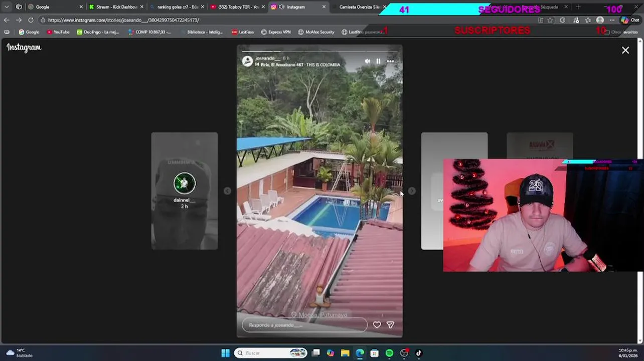Open the Windows Start menu

point(225,353)
